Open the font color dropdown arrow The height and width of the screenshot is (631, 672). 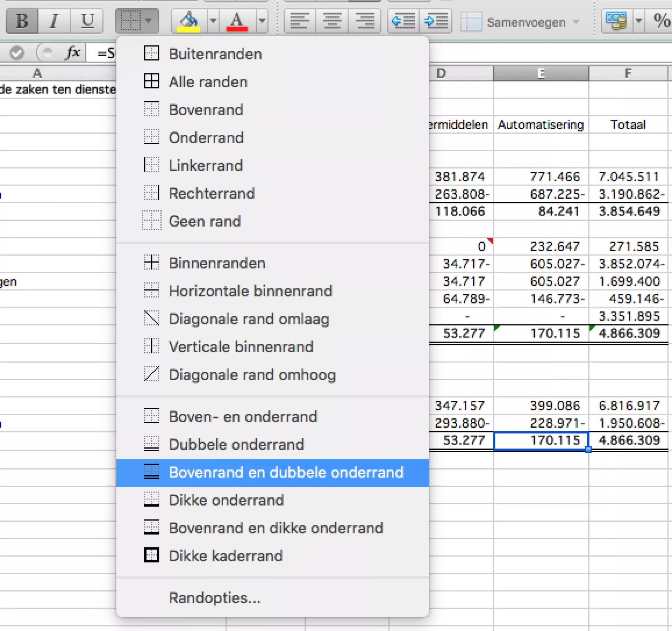[262, 21]
